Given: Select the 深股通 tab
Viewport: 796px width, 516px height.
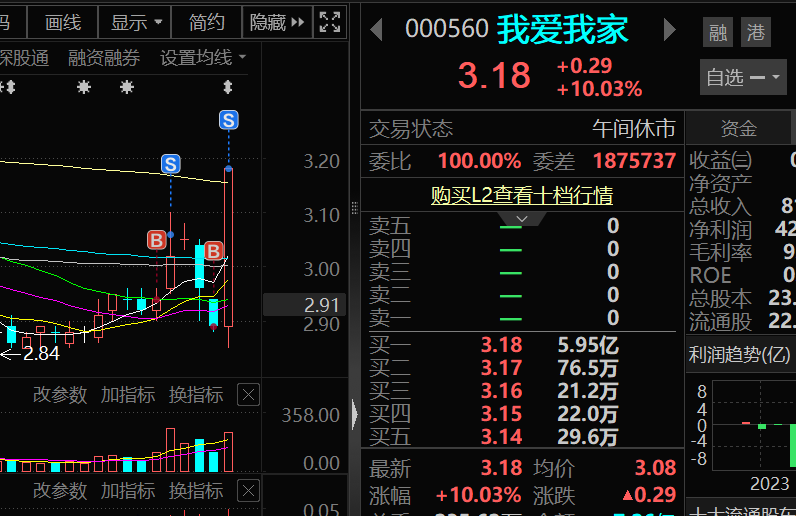Looking at the screenshot, I should pyautogui.click(x=24, y=58).
